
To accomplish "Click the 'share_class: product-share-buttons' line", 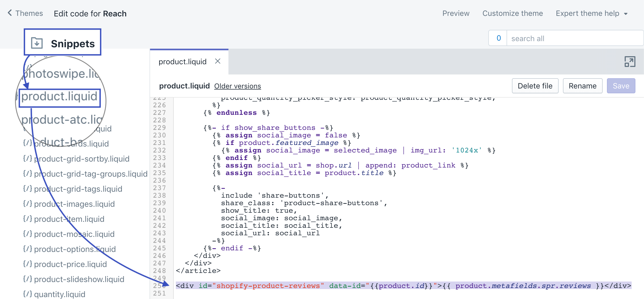I will (x=304, y=203).
